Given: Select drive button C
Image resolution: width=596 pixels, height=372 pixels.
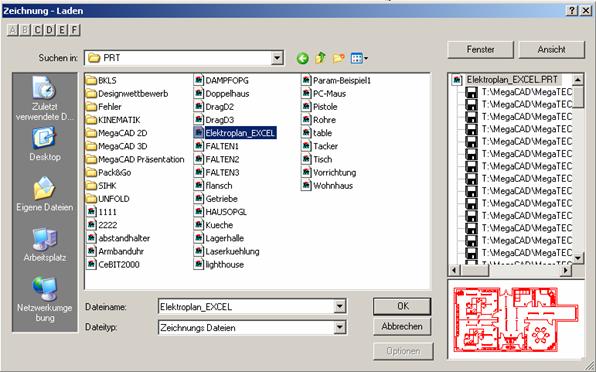Looking at the screenshot, I should (37, 30).
